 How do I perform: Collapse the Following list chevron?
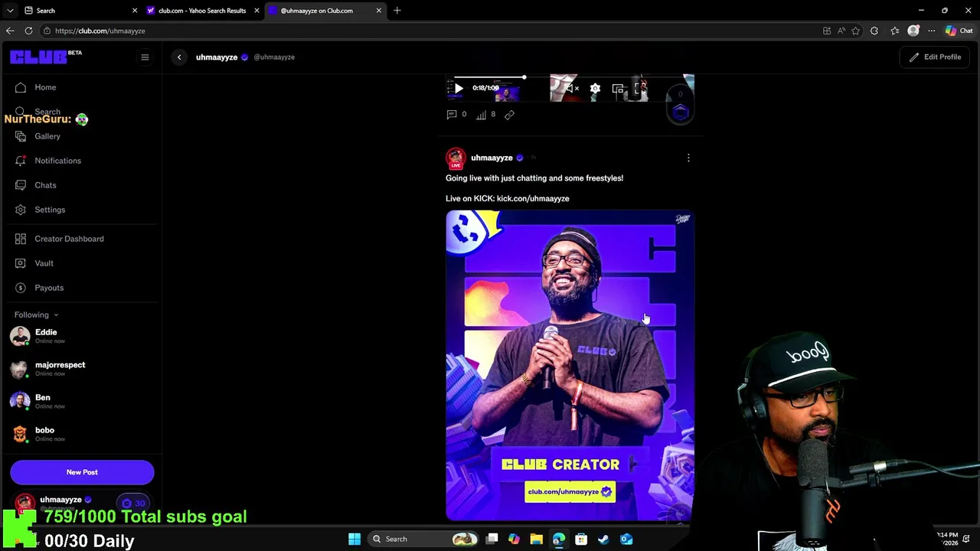click(56, 315)
